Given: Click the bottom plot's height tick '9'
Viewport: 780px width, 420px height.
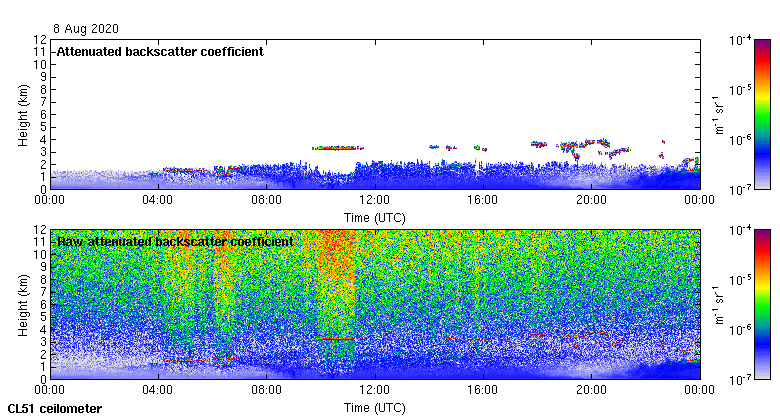Looking at the screenshot, I should [44, 267].
